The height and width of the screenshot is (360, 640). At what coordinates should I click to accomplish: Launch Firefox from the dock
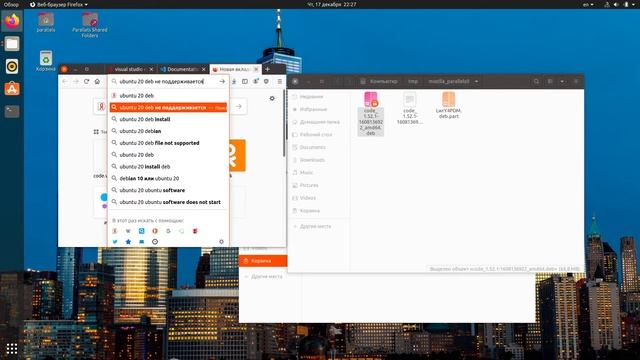(x=12, y=21)
